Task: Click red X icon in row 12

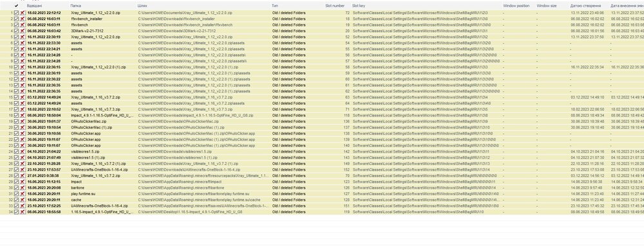Action: (23, 79)
